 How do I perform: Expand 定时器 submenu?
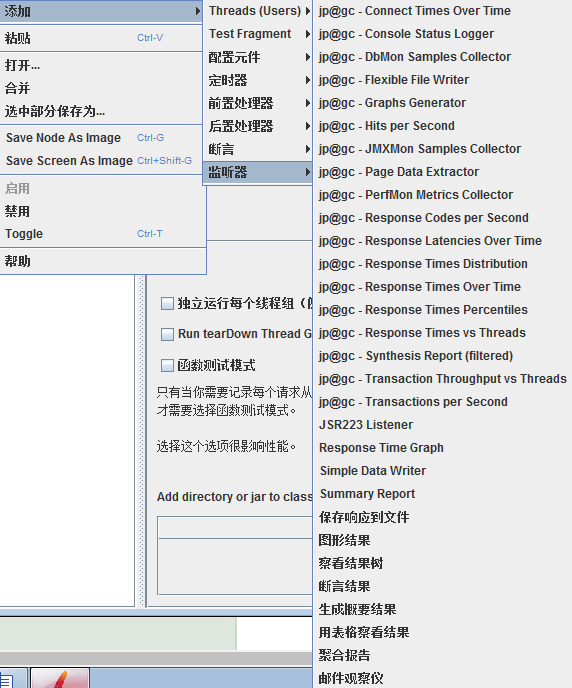coord(259,80)
